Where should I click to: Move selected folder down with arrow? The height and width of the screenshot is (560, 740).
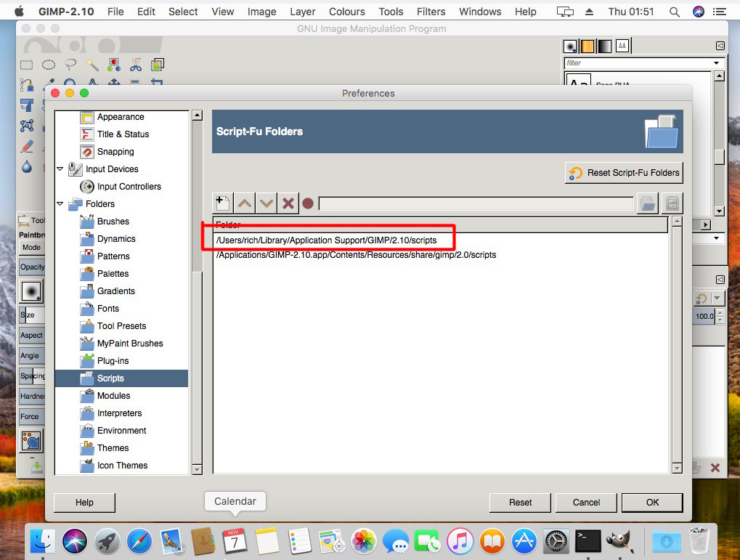267,203
